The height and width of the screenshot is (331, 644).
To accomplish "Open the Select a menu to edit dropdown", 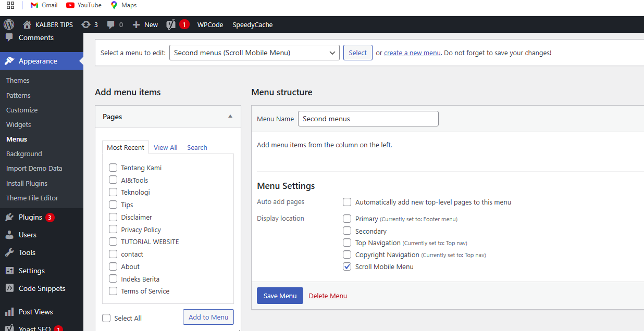I will click(x=254, y=53).
